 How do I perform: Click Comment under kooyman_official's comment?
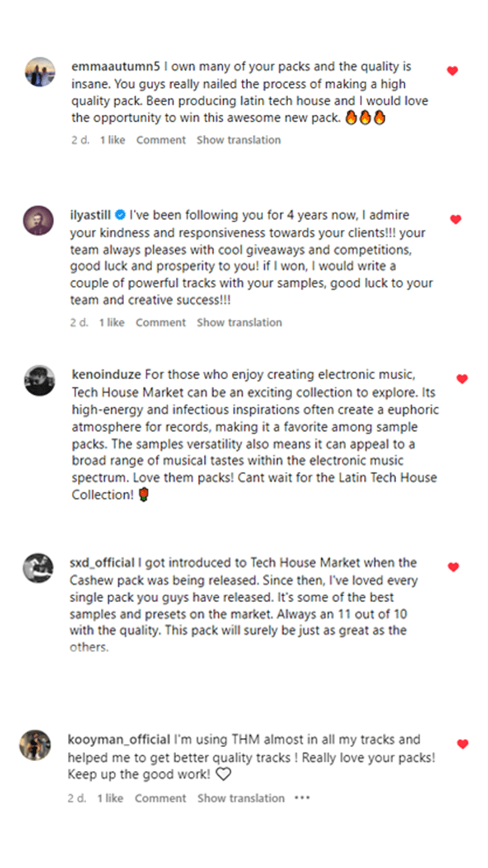(160, 798)
